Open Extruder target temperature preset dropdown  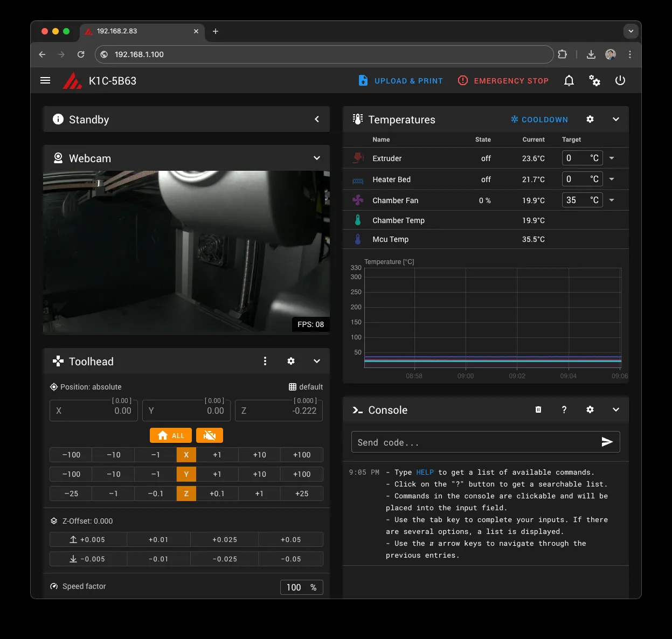tap(612, 158)
